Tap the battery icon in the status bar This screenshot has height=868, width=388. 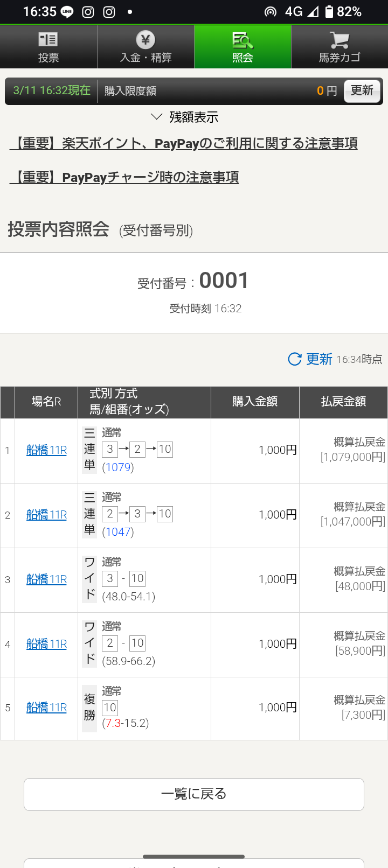coord(329,12)
